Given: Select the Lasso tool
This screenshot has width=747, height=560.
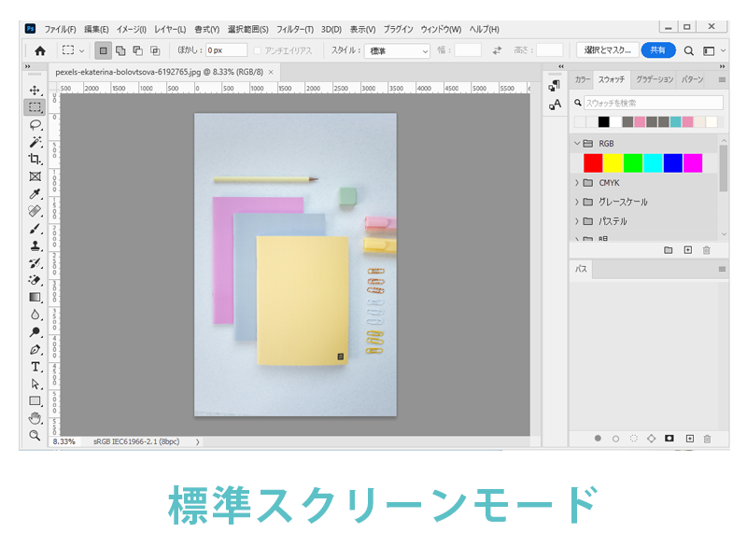Looking at the screenshot, I should coord(35,124).
